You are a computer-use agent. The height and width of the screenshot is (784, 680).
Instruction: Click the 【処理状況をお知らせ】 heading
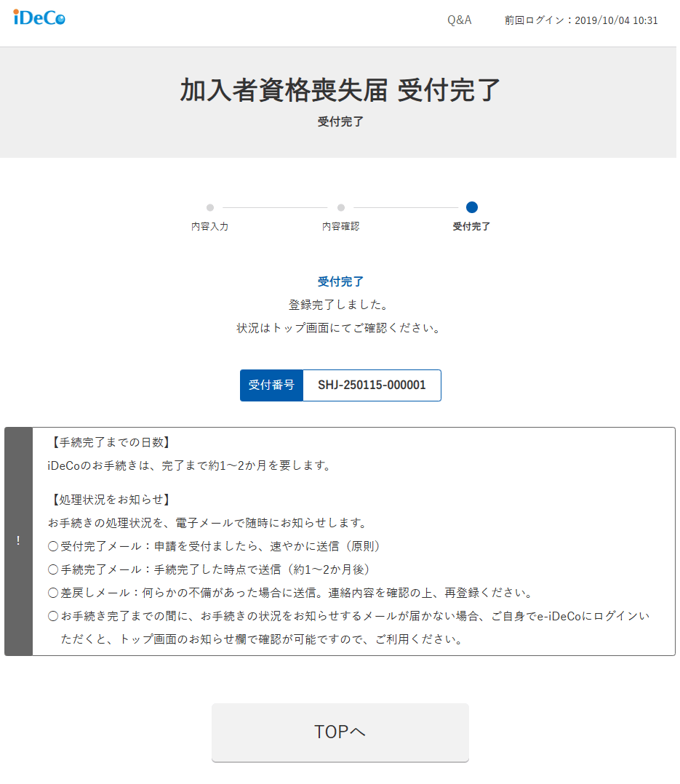point(111,500)
